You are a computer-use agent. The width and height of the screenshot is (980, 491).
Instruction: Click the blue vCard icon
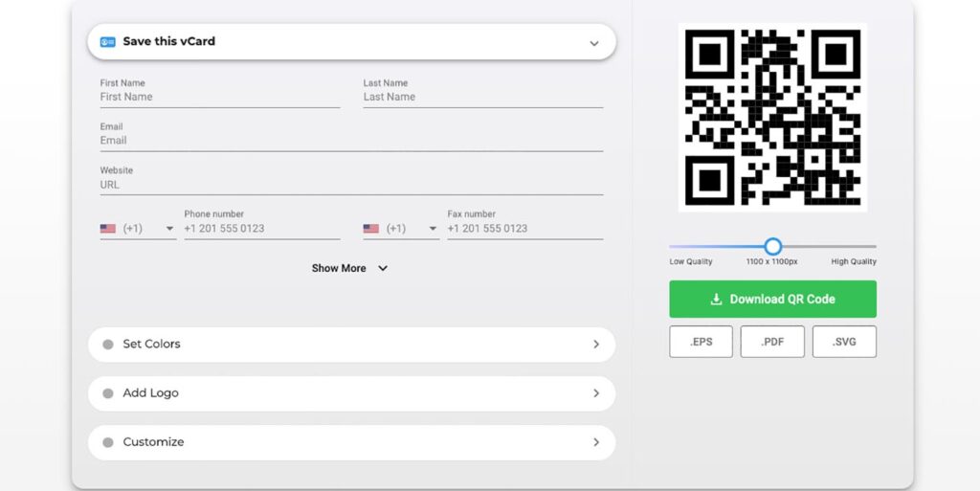[107, 42]
